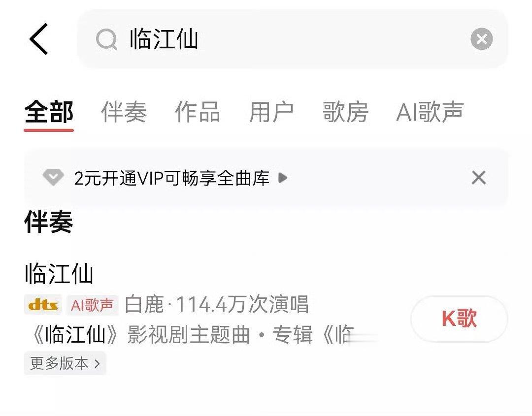Tap the VIP diamond icon
The height and width of the screenshot is (416, 532).
click(53, 177)
